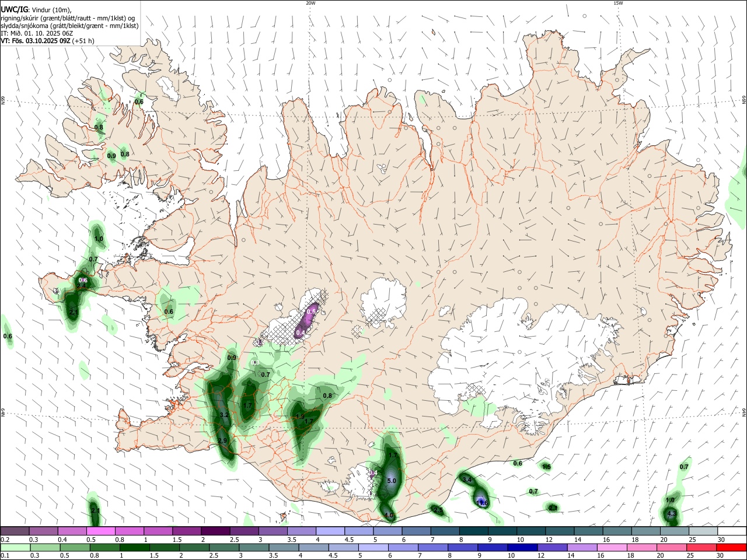This screenshot has width=747, height=560.
Task: Pick bright pink snow swatch between 0.5 and 0.8
Action: pyautogui.click(x=100, y=531)
